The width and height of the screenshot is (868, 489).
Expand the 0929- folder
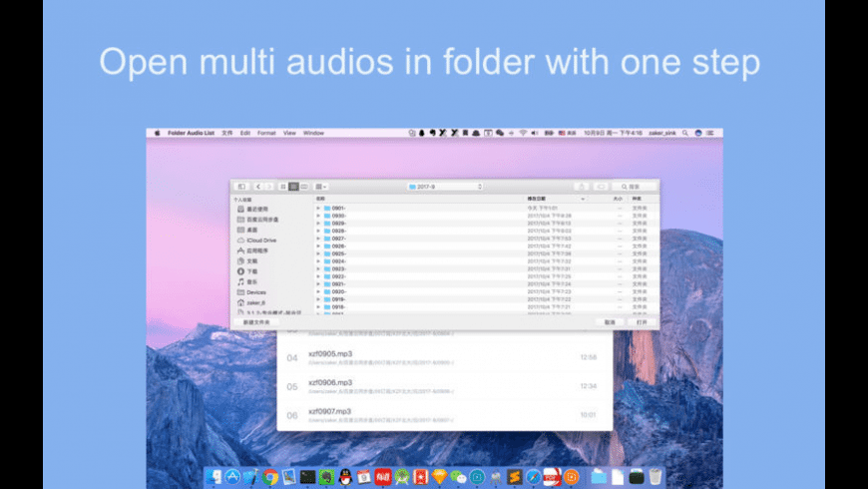pos(318,224)
